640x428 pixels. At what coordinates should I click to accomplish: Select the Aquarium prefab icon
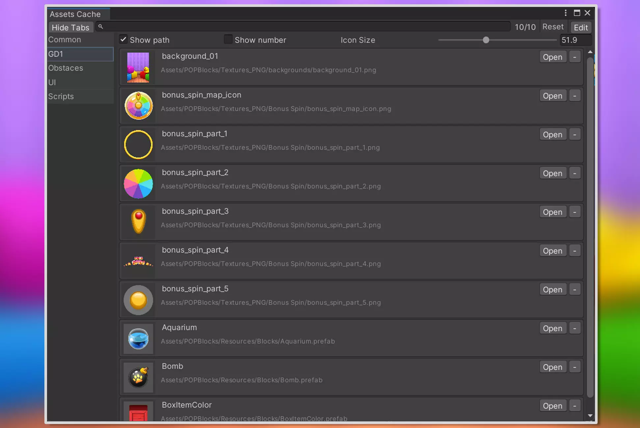click(138, 339)
